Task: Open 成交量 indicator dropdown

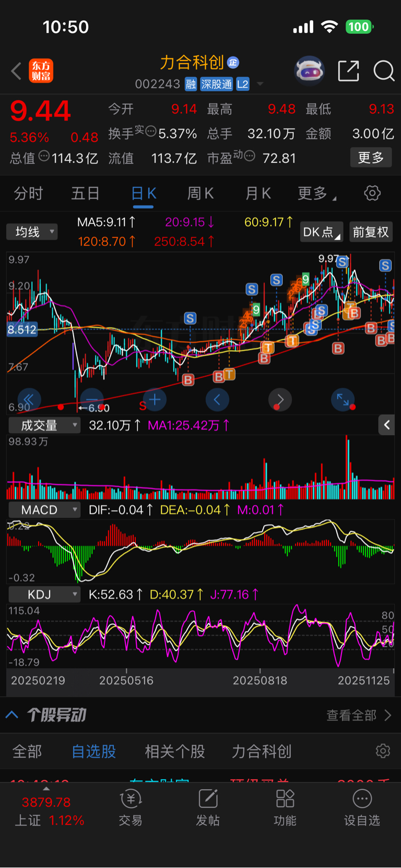Action: click(x=44, y=425)
